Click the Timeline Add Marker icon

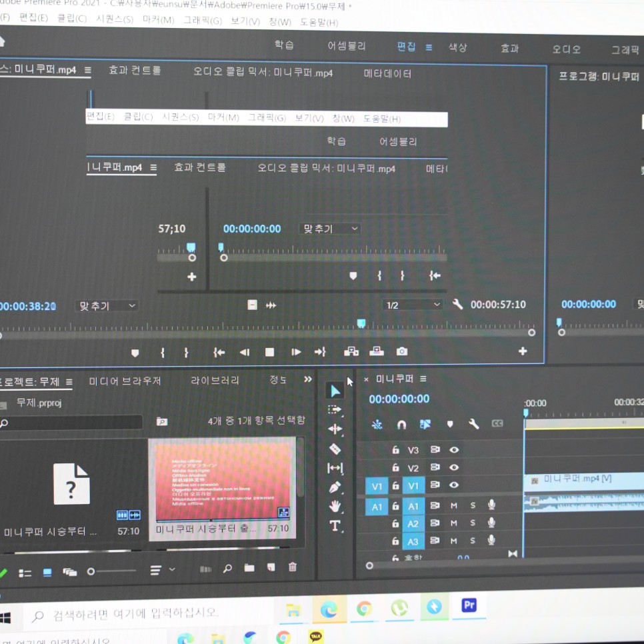(x=450, y=424)
